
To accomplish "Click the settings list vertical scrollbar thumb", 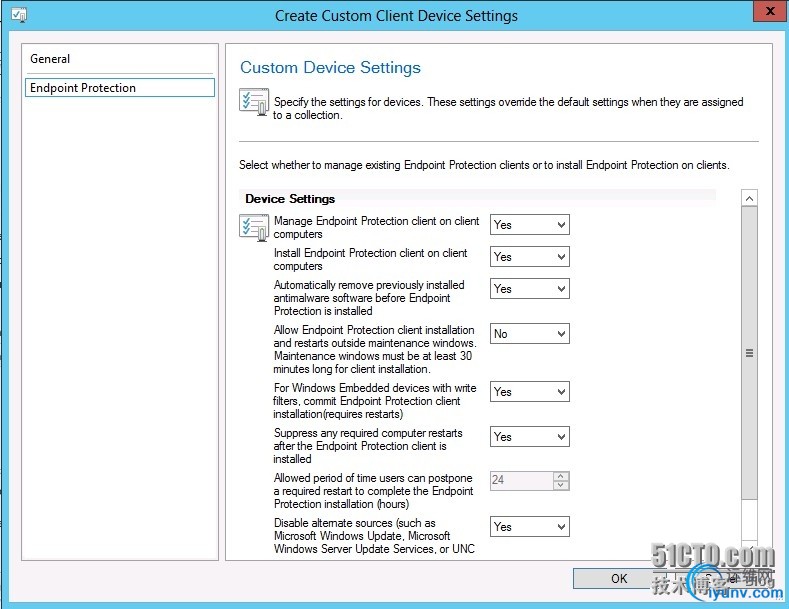I will pyautogui.click(x=749, y=353).
